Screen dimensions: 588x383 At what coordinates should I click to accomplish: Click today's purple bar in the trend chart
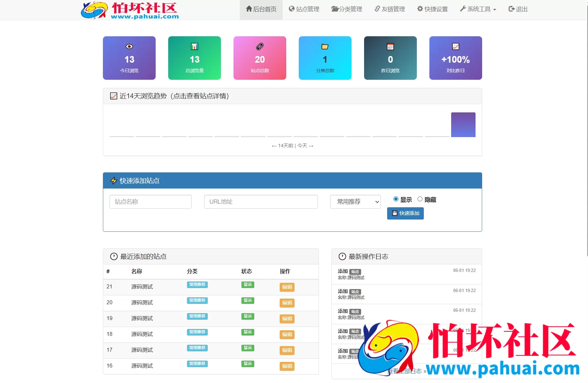(463, 125)
